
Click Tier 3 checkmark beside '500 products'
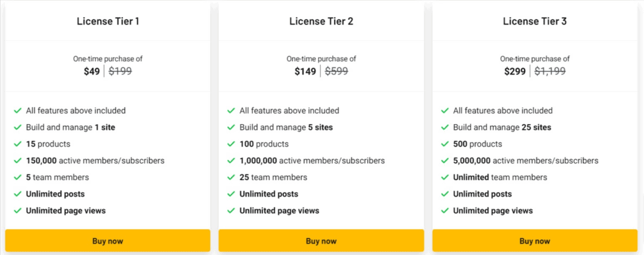click(x=445, y=144)
